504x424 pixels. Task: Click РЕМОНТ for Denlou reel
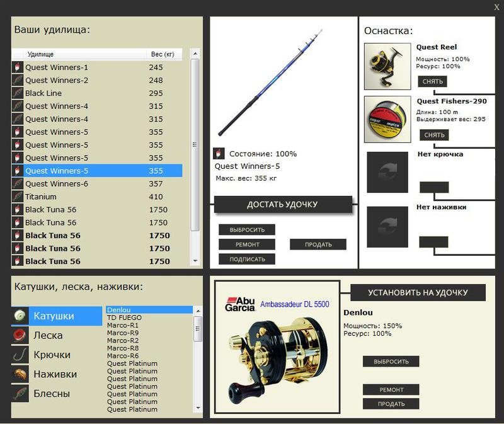point(391,389)
